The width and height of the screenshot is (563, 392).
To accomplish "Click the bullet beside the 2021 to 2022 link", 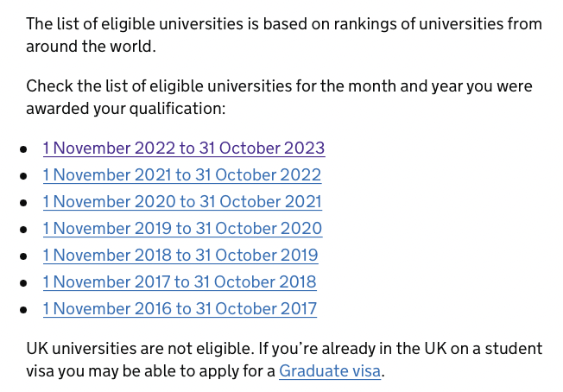I will [23, 176].
